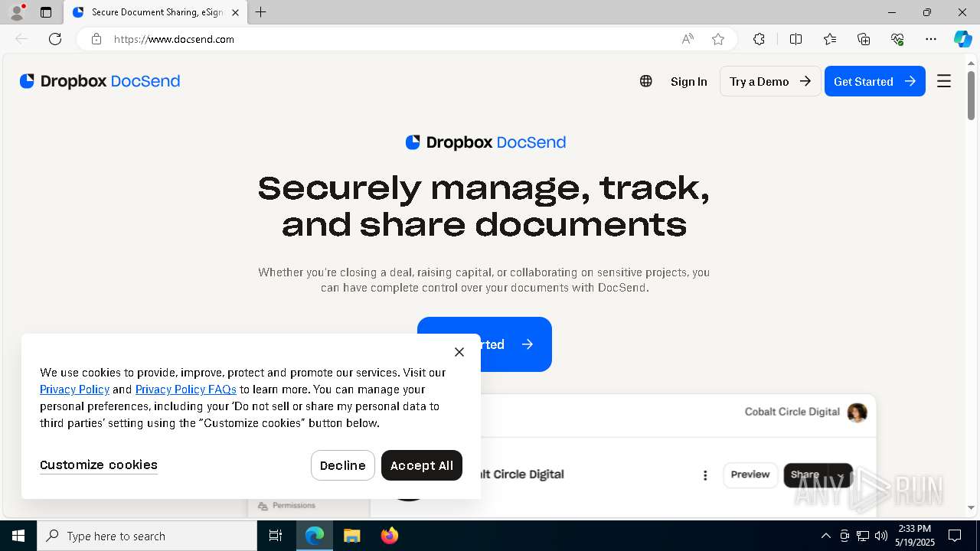
Task: Click Customize cookies
Action: (99, 465)
